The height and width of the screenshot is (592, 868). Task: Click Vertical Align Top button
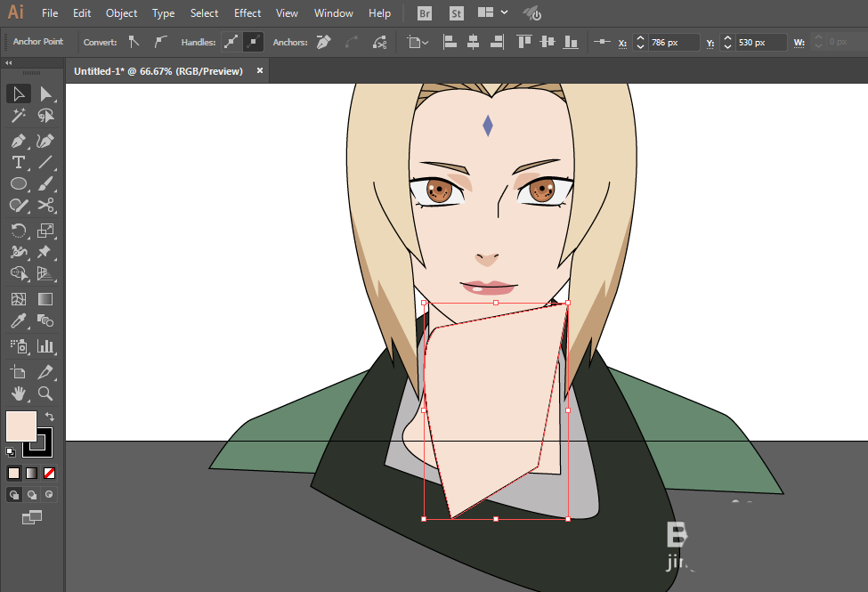click(523, 42)
